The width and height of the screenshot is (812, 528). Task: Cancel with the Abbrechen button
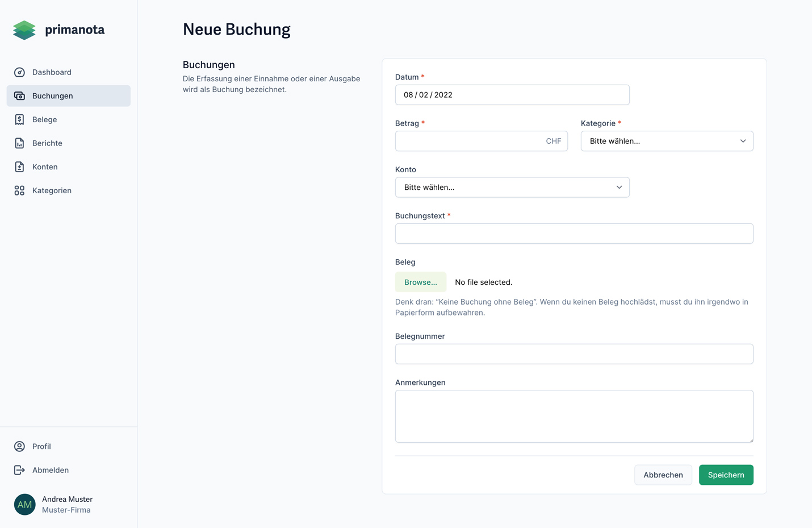point(663,475)
